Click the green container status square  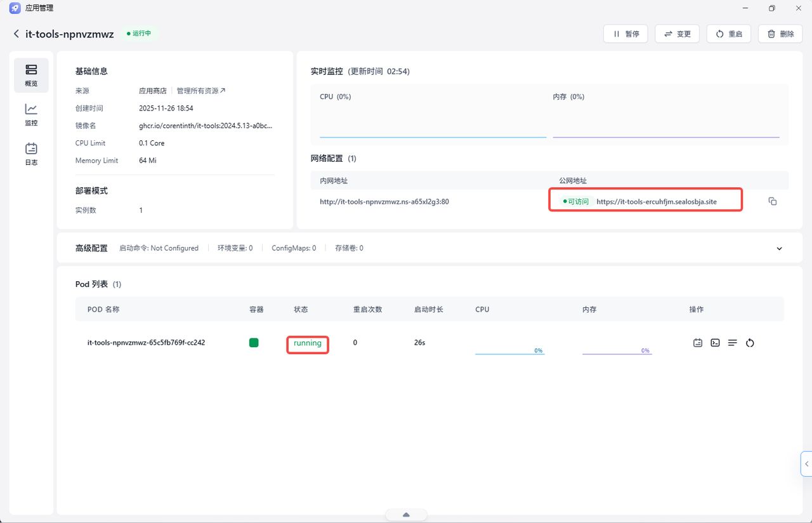(x=254, y=343)
